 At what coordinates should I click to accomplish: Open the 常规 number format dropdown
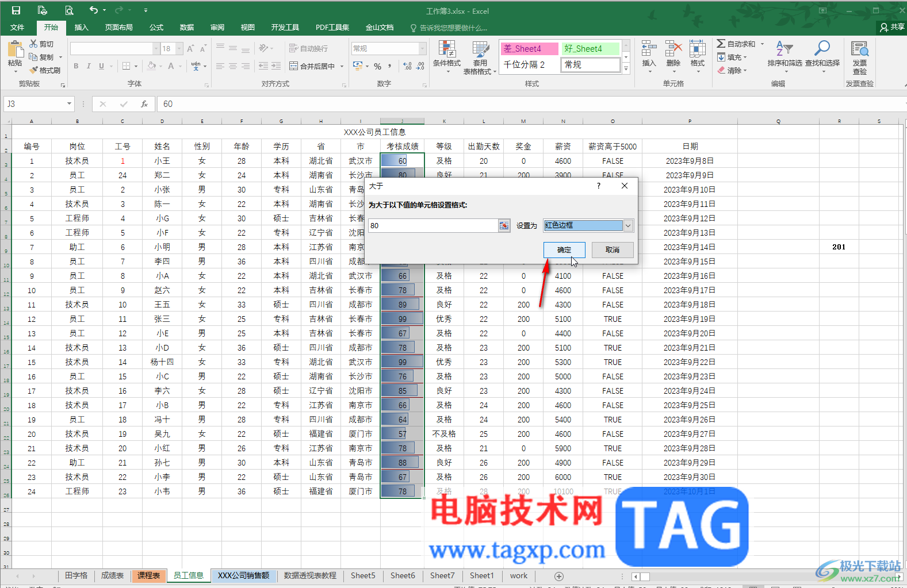tap(422, 49)
